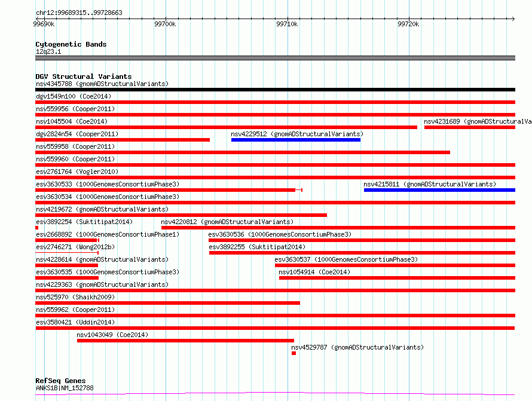Select the nsv1045504 (Coe2014) label
Viewport: 532px width, 401px height.
point(72,121)
